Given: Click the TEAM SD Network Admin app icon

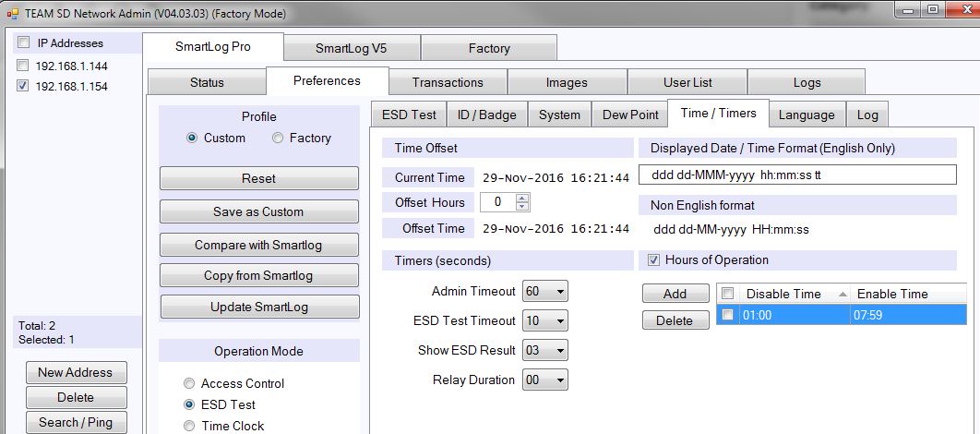Looking at the screenshot, I should (13, 13).
